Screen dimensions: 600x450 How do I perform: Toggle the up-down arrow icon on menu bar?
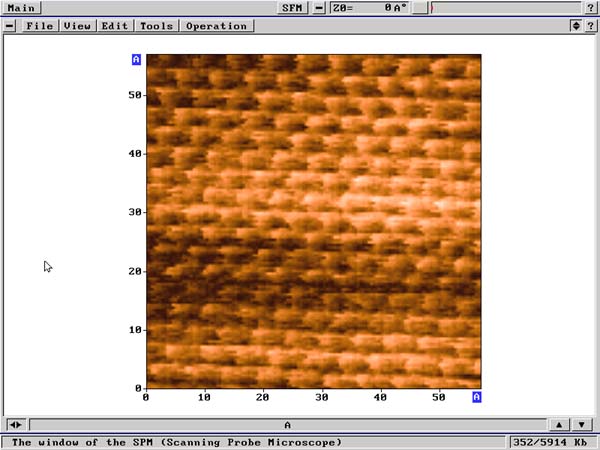(575, 25)
